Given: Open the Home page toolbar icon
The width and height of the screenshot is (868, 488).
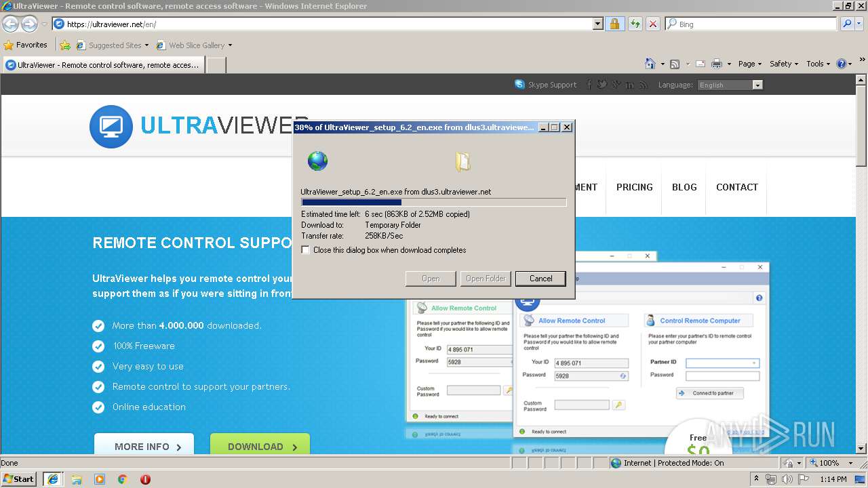Looking at the screenshot, I should click(x=650, y=64).
